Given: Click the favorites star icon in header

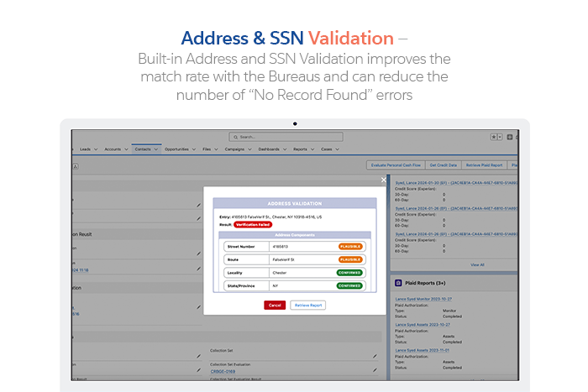Looking at the screenshot, I should (496, 136).
